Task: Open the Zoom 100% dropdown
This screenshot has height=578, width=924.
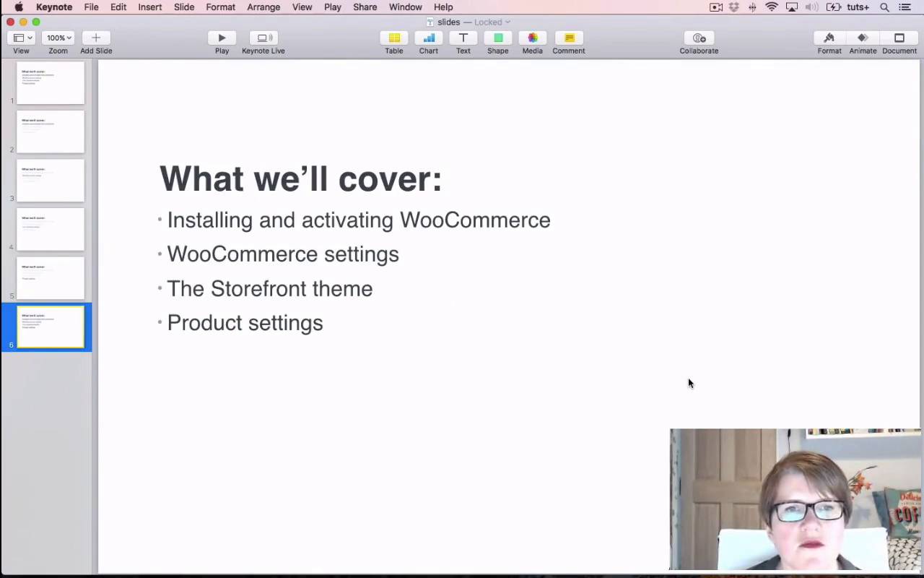Action: 58,38
